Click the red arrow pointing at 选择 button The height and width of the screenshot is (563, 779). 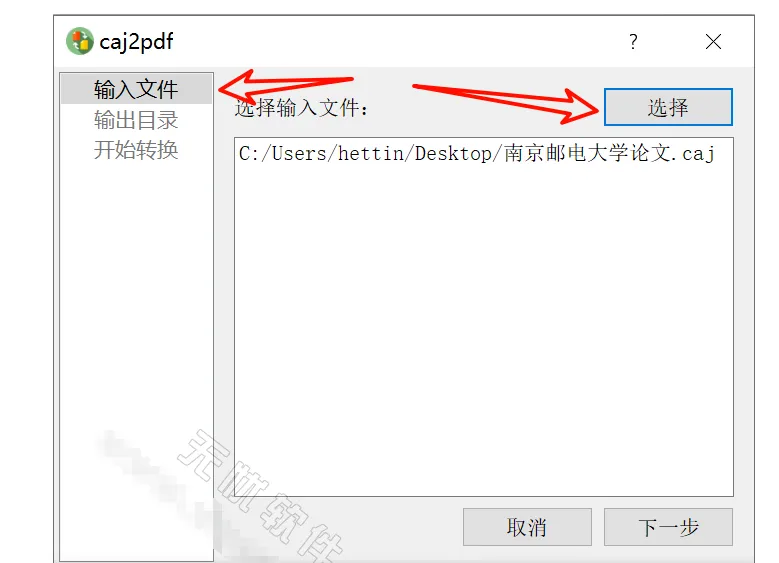(506, 103)
